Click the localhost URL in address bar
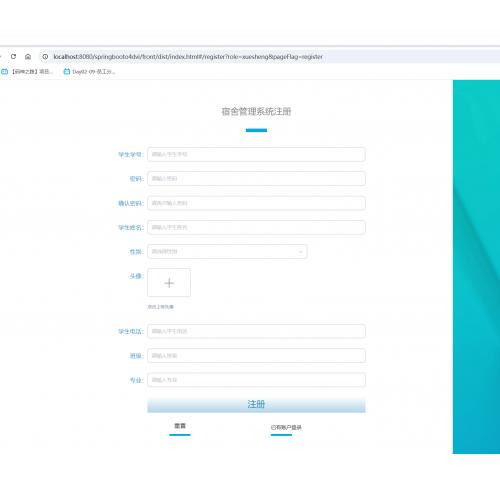The height and width of the screenshot is (500, 500). (188, 57)
